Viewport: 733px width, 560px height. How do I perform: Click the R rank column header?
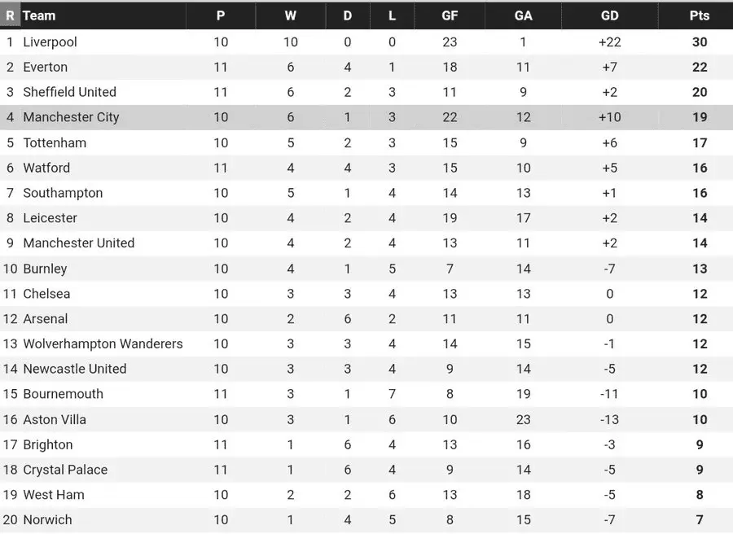(10, 15)
